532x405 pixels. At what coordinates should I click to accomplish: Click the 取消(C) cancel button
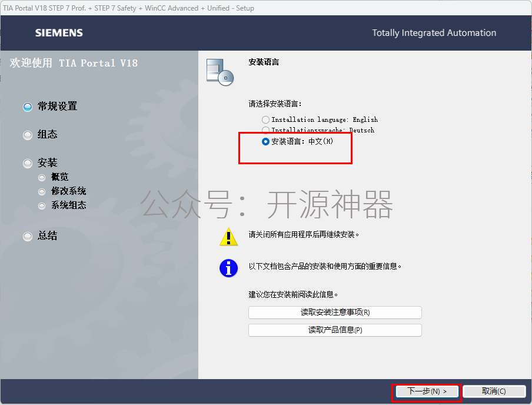pyautogui.click(x=494, y=391)
